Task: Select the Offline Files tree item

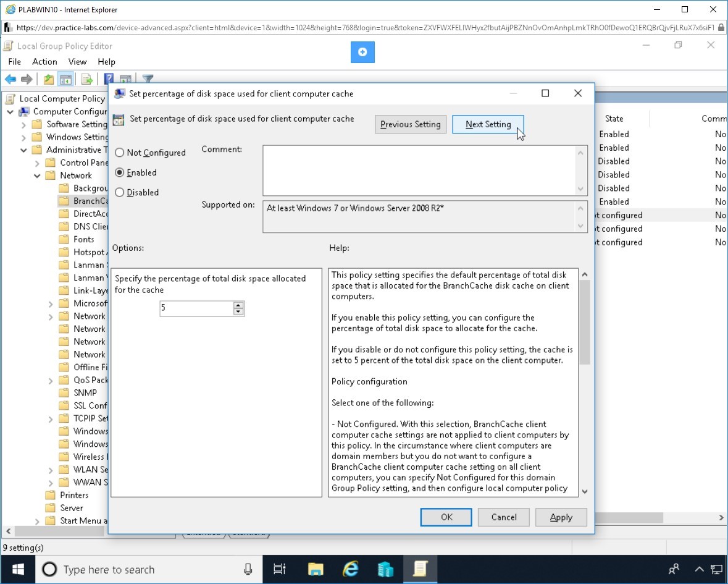Action: click(91, 367)
